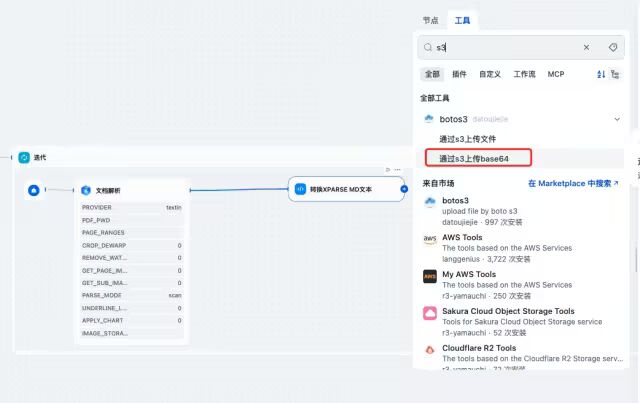Select the 工作流 filter tab

(524, 74)
